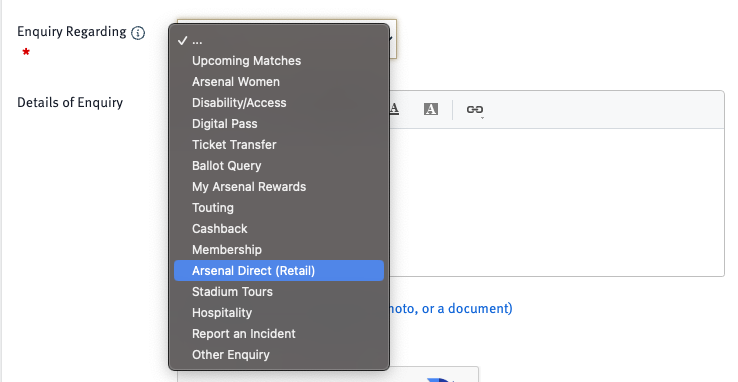Open the text background color tool
738x382 pixels.
(431, 109)
